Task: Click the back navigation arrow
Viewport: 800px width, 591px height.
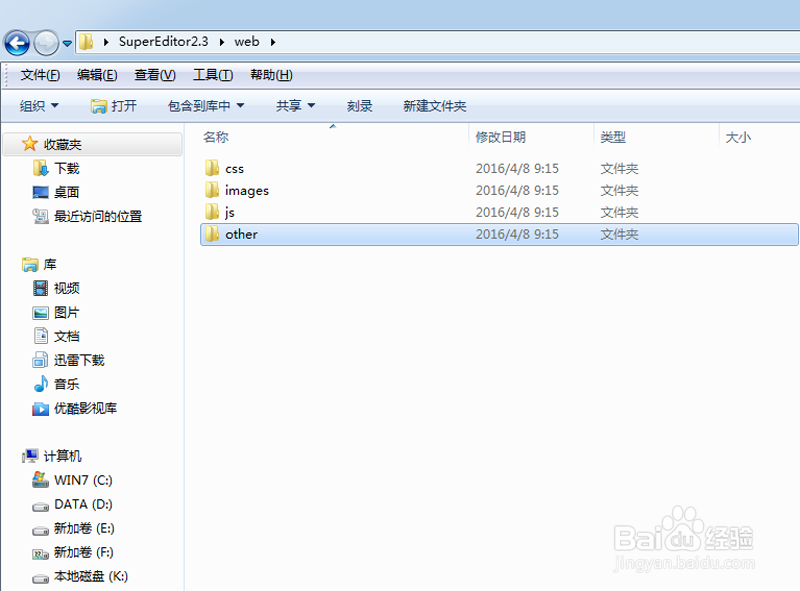Action: click(16, 43)
